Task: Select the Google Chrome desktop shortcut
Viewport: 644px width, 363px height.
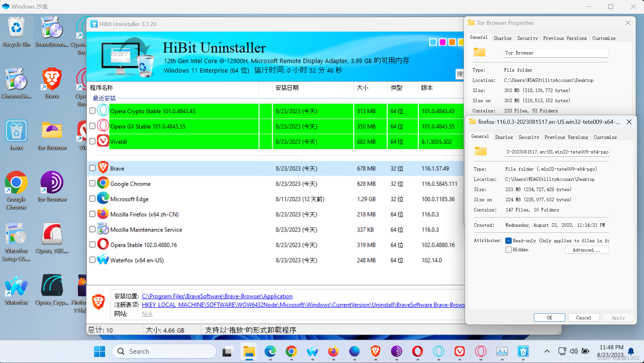Action: pos(16,190)
